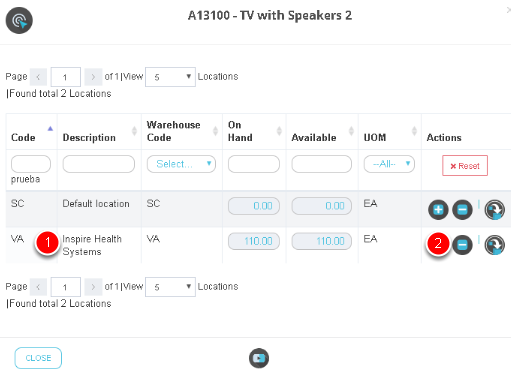
Task: Open the UOM --All-- filter dropdown
Action: coord(389,164)
